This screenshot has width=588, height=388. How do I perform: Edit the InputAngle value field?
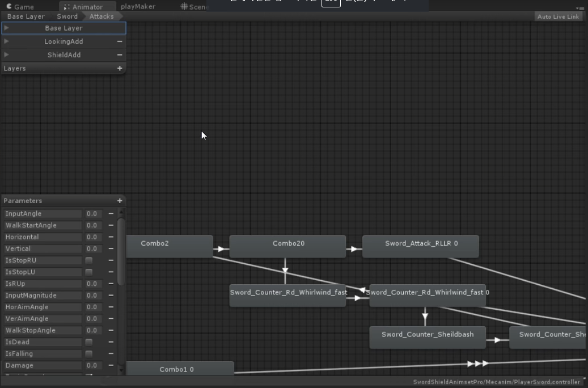93,213
